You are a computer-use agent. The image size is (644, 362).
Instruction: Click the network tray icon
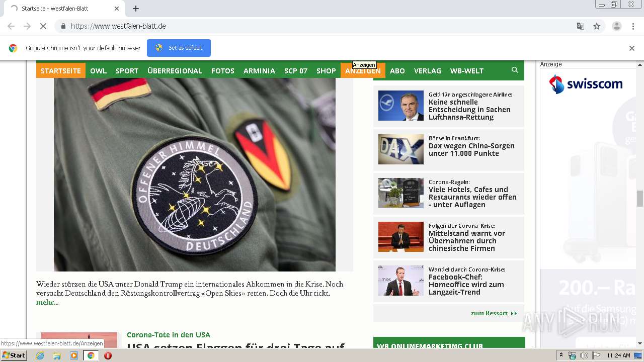[x=572, y=355]
